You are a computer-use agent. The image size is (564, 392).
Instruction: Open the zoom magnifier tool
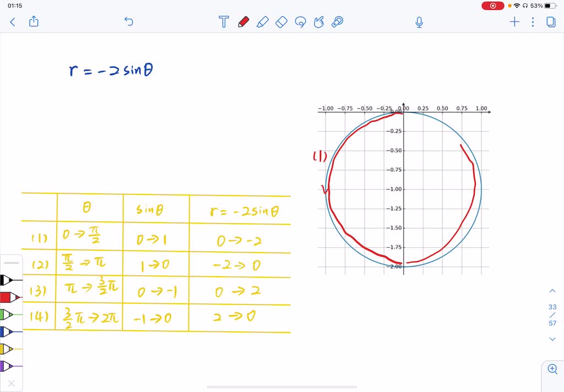pos(552,369)
